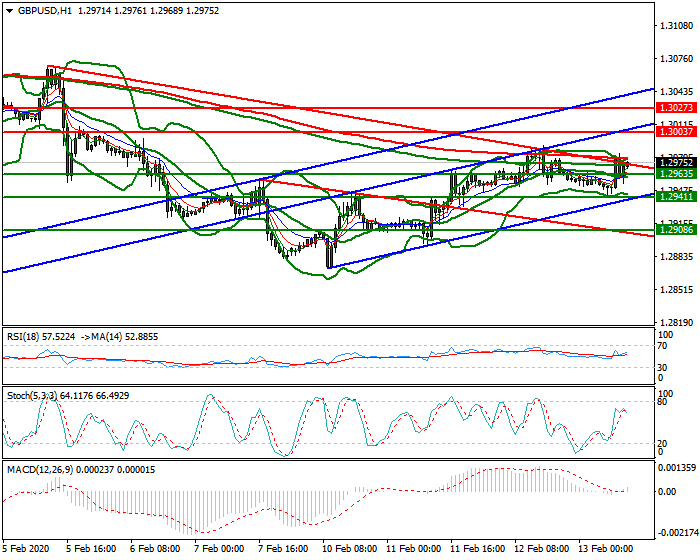The height and width of the screenshot is (560, 700).
Task: Click the 1.28190 price scale value
Action: [x=677, y=322]
